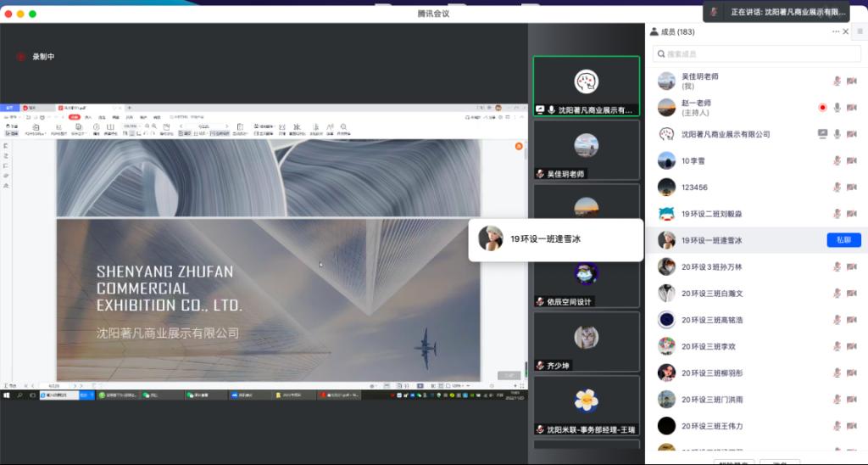Select member 20环设三班白瀚文
This screenshot has height=465, width=868.
point(757,294)
